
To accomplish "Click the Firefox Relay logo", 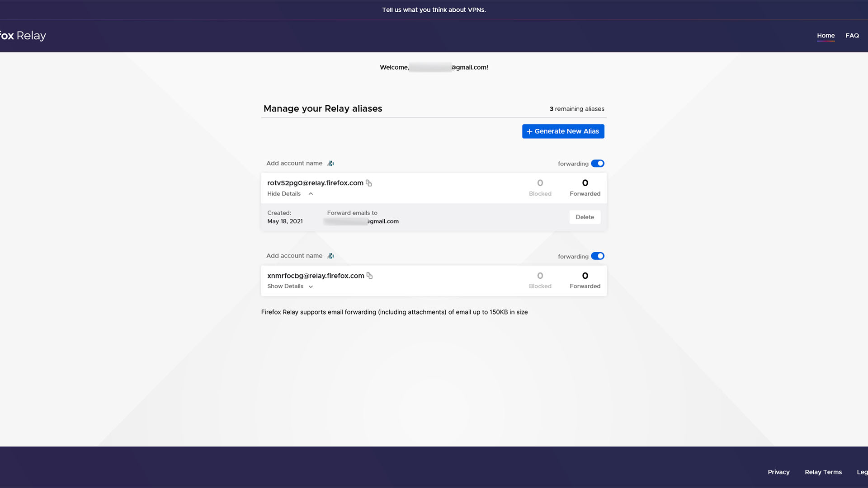I will (x=23, y=36).
